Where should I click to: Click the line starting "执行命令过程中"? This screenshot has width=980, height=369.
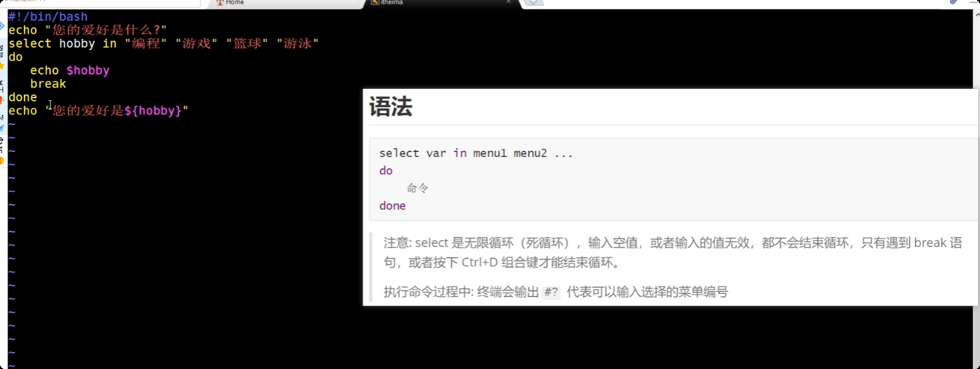(556, 292)
